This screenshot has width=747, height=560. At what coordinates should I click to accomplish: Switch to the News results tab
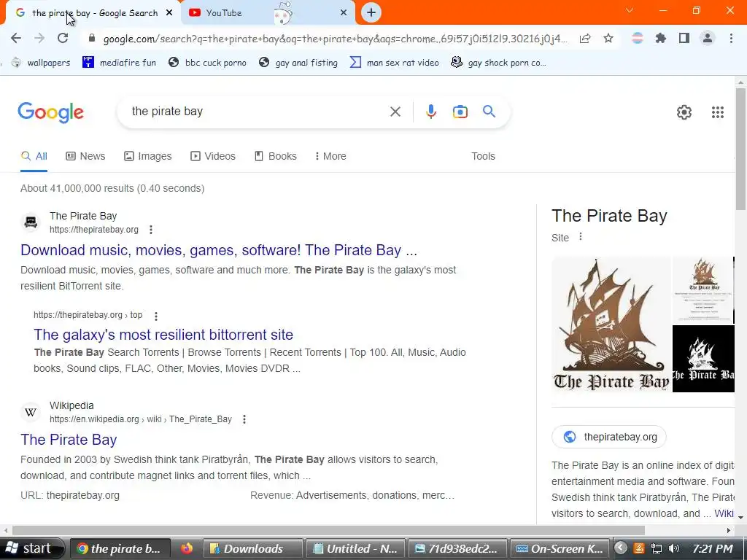point(85,156)
